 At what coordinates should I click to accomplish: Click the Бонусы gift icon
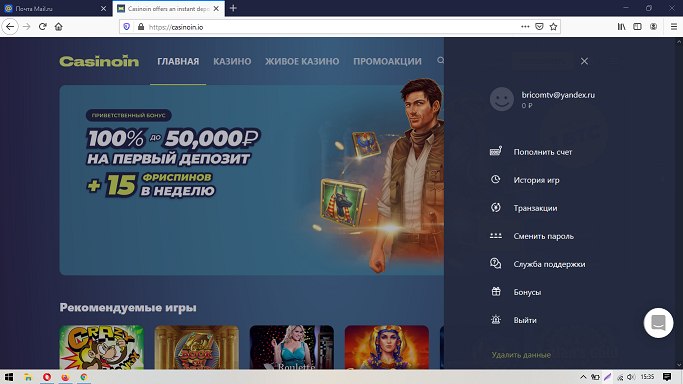pos(496,291)
